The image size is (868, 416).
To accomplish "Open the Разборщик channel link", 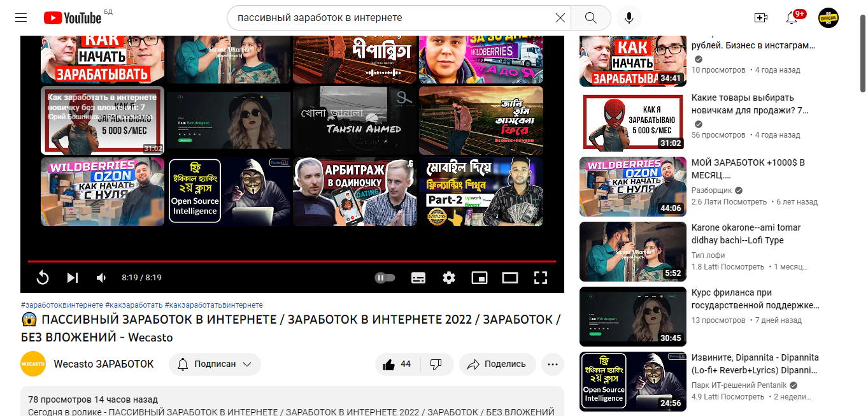I will tap(712, 190).
